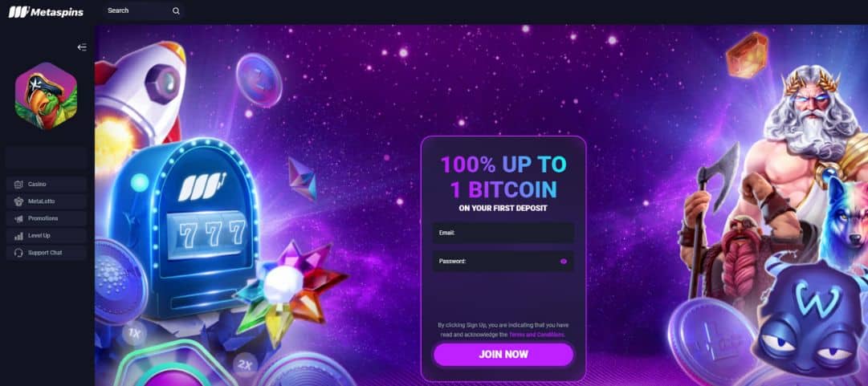Image resolution: width=868 pixels, height=386 pixels.
Task: Click the Level Up bar chart icon
Action: tap(18, 236)
